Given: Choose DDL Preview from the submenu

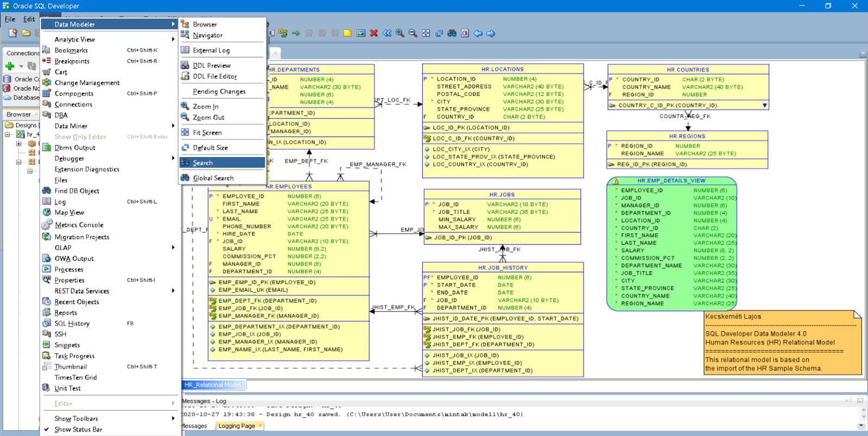Looking at the screenshot, I should coord(222,66).
